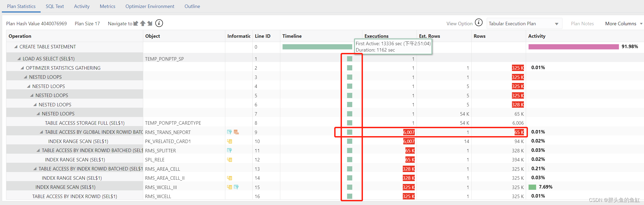This screenshot has width=644, height=205.
Task: Click the 6,006 rows value on line 8
Action: pyautogui.click(x=518, y=123)
